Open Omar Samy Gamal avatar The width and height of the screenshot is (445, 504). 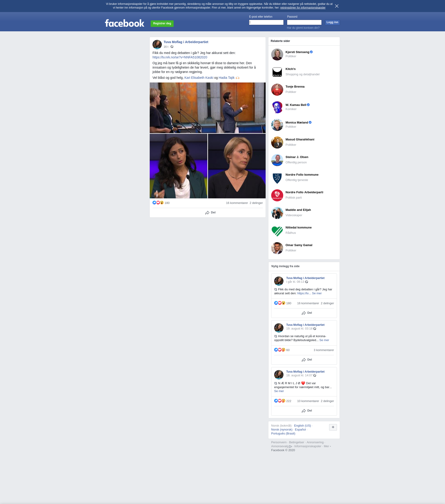coord(277,248)
